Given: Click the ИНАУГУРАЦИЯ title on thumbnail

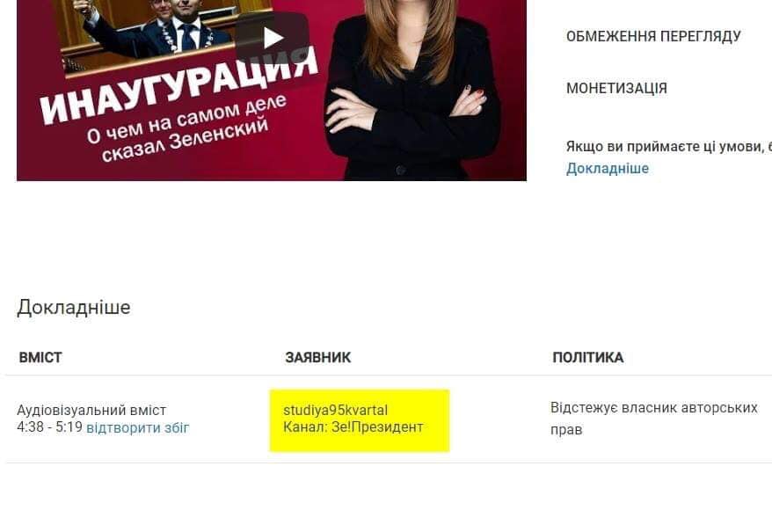Looking at the screenshot, I should click(178, 87).
